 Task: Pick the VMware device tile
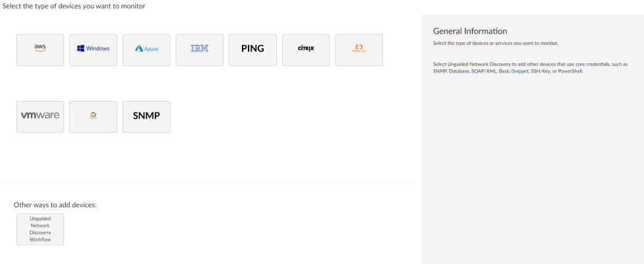pyautogui.click(x=40, y=117)
